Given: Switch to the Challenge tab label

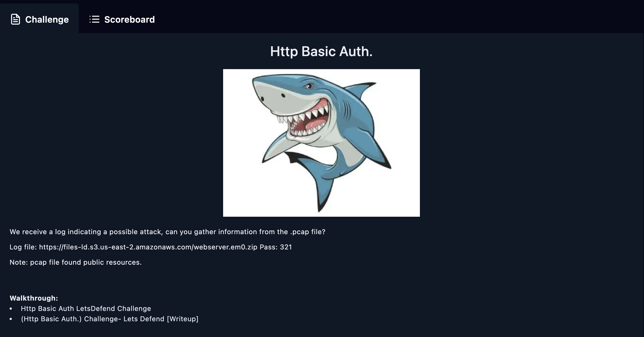Looking at the screenshot, I should click(x=47, y=19).
